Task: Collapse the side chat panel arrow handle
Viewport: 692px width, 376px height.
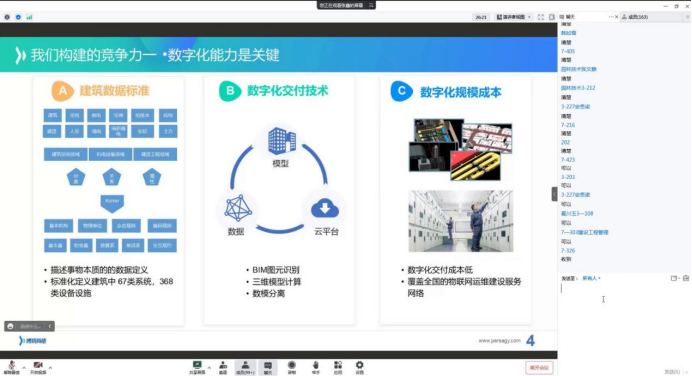Action: [x=554, y=194]
